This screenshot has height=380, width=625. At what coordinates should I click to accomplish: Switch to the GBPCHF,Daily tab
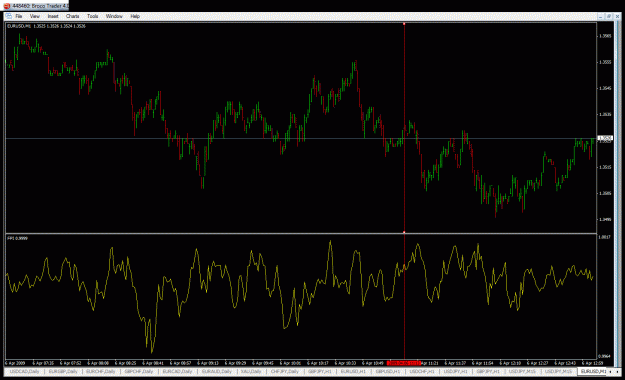139,372
